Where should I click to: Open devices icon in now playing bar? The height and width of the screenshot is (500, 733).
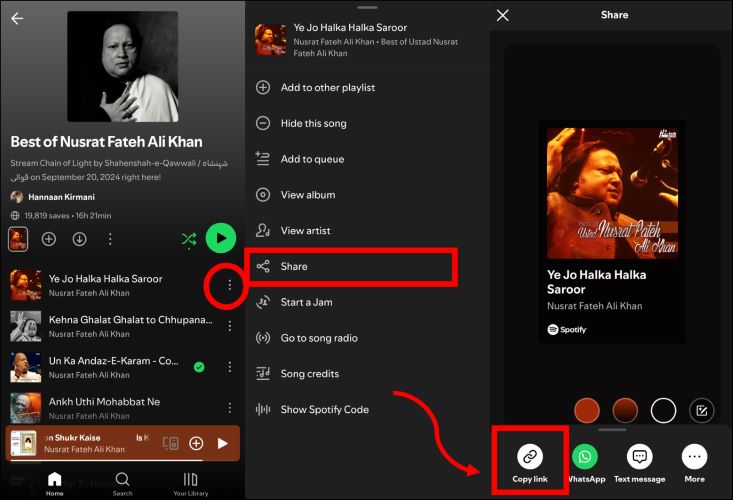170,443
